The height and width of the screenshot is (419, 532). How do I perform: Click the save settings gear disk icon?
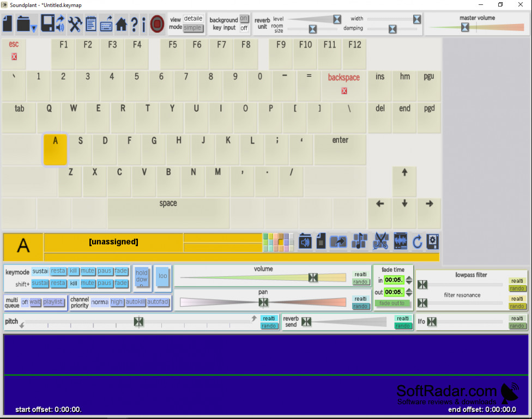(433, 241)
